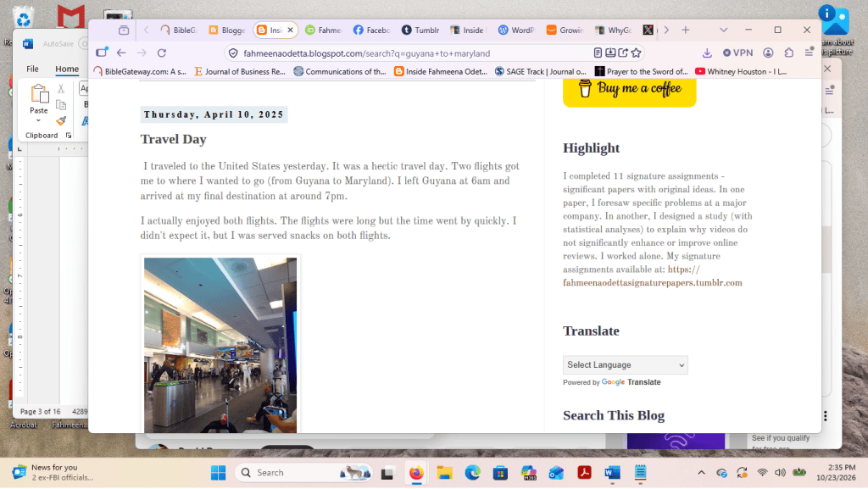The image size is (868, 489).
Task: Open Adobe Acrobat from the taskbar
Action: click(x=584, y=473)
